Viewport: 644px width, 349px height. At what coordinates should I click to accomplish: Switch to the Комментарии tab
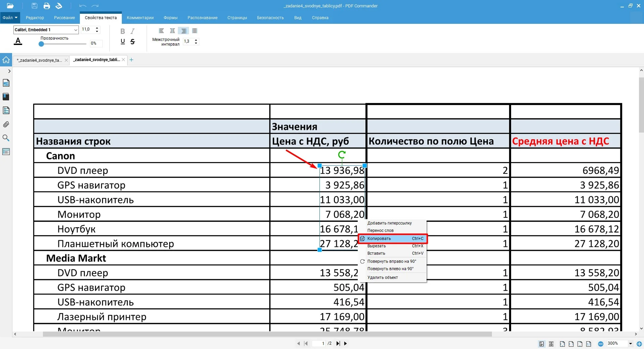point(140,18)
